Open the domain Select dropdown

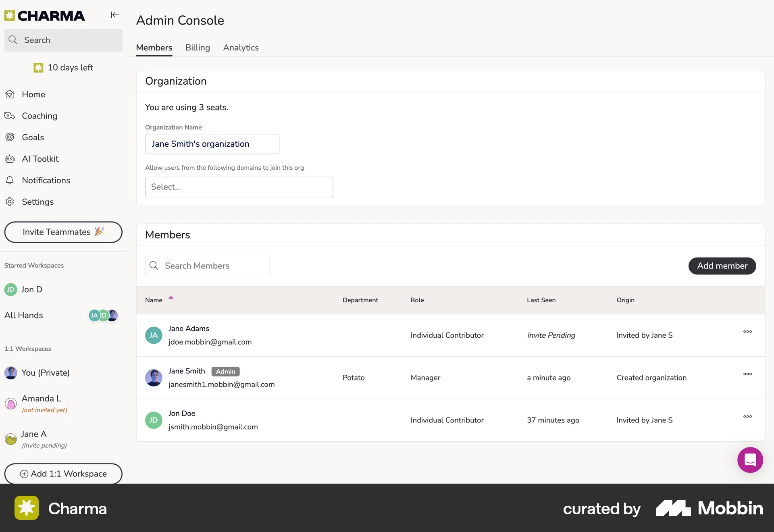coord(239,187)
